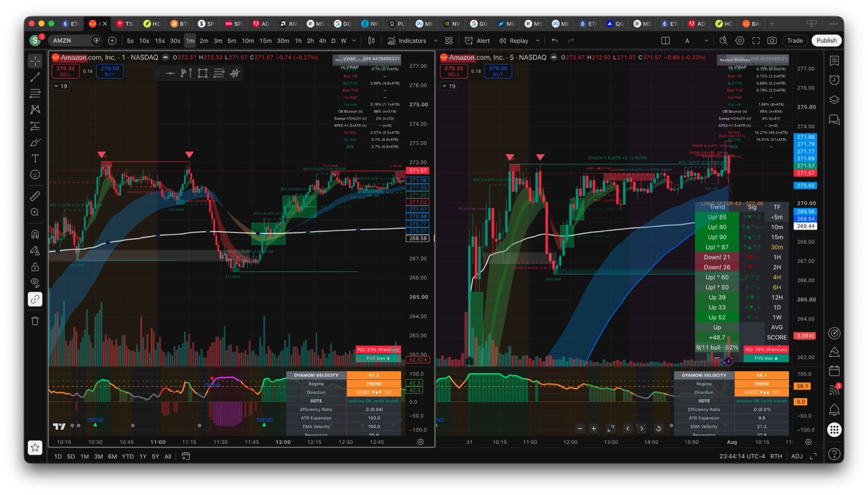Create a new Alert

coord(477,41)
